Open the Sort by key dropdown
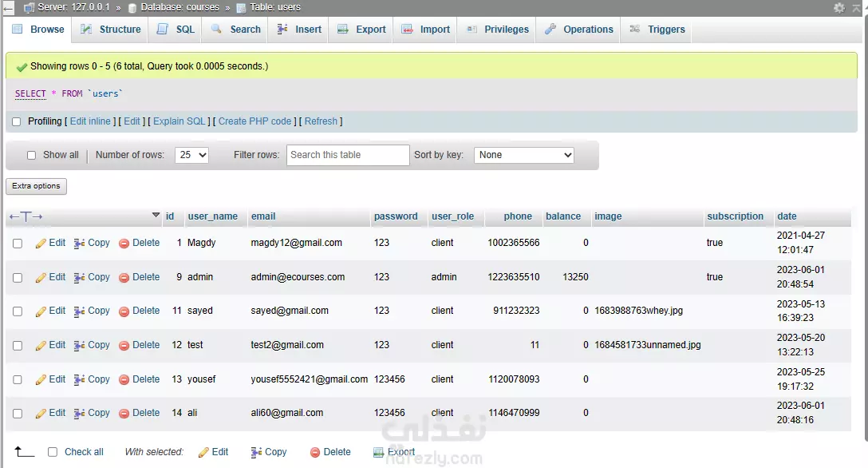Image resolution: width=868 pixels, height=468 pixels. [523, 155]
